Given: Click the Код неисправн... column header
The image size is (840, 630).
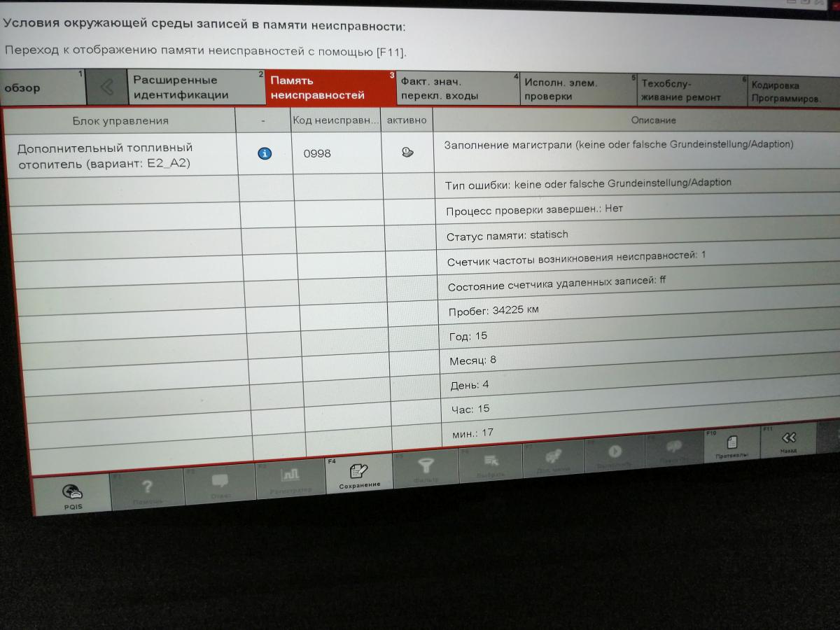Looking at the screenshot, I should [x=336, y=120].
